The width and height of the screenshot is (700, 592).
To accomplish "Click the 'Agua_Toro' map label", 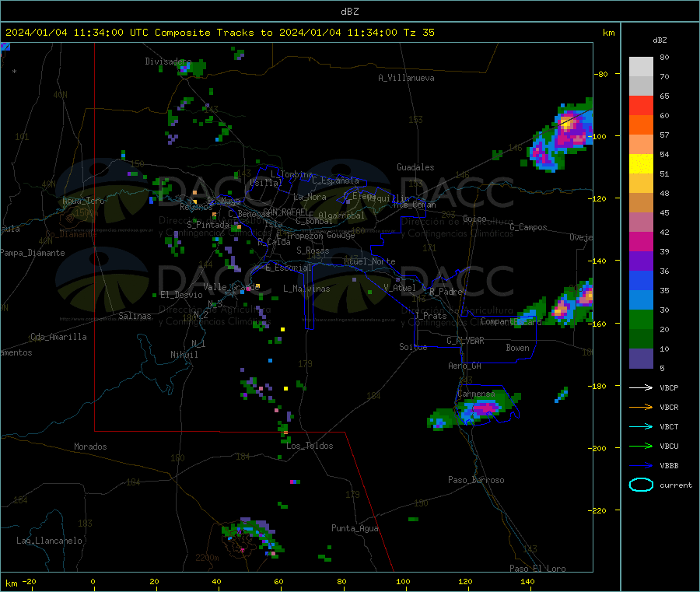I will click(x=83, y=201).
